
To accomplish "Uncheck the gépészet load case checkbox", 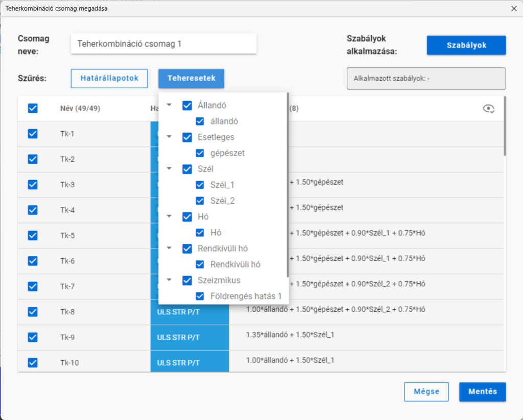I will 200,153.
